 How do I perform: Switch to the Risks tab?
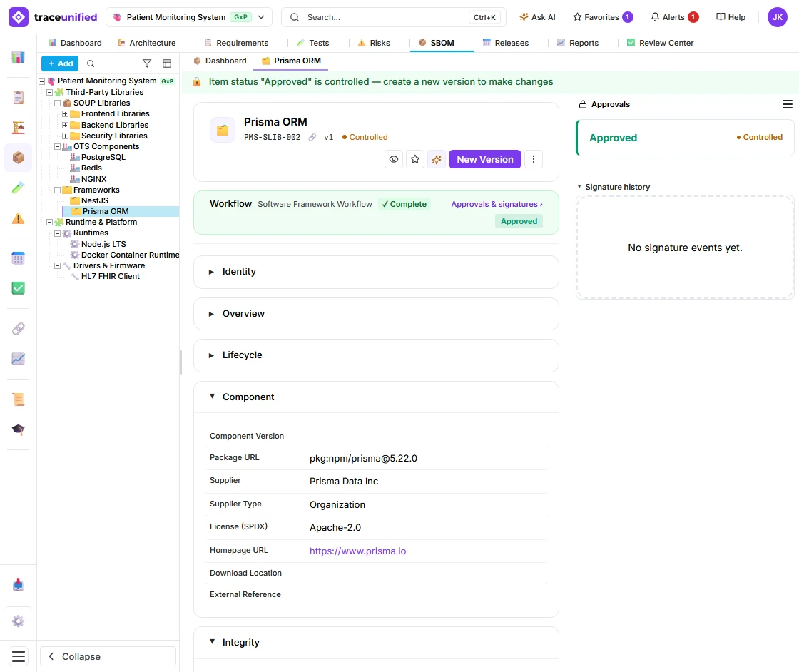coord(374,43)
